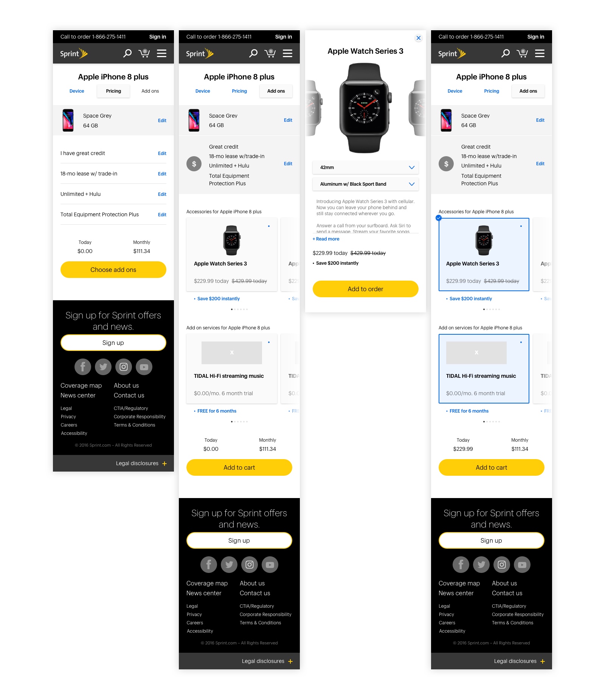Expand the 42mm size dropdown
This screenshot has width=605, height=700.
(366, 168)
